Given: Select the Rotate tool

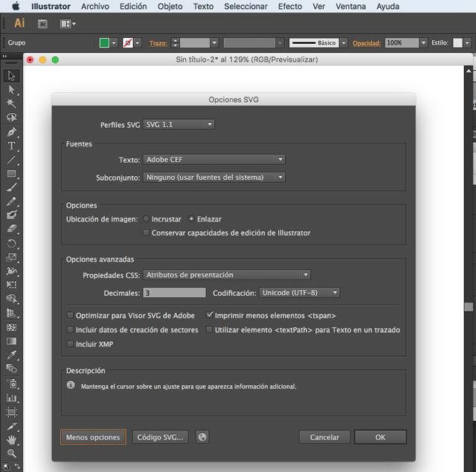Looking at the screenshot, I should click(x=12, y=244).
